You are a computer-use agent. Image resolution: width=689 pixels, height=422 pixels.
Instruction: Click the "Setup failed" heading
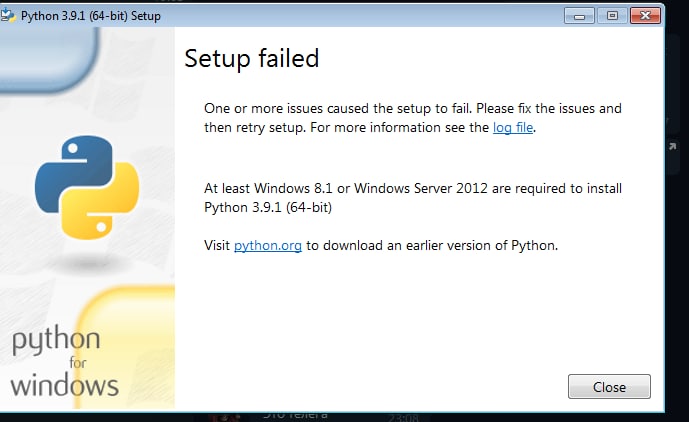click(x=252, y=58)
